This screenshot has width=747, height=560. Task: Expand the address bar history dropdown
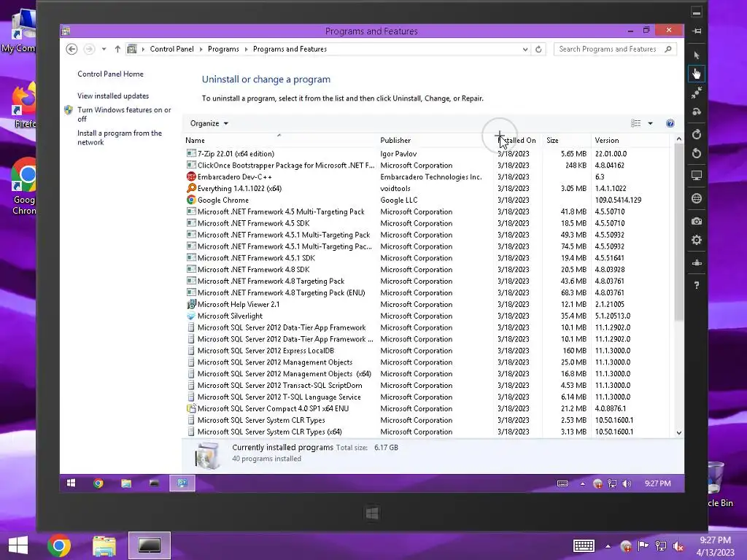(525, 49)
